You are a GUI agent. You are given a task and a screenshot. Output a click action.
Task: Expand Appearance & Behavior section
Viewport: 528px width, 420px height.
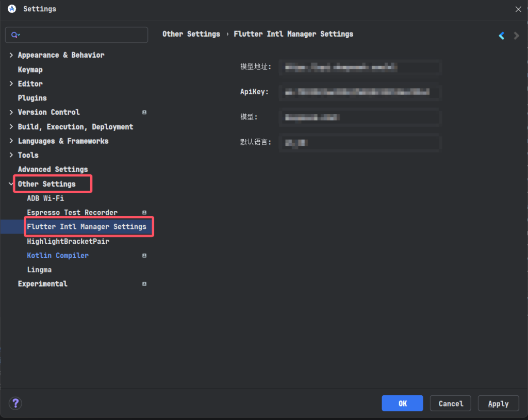pyautogui.click(x=11, y=55)
